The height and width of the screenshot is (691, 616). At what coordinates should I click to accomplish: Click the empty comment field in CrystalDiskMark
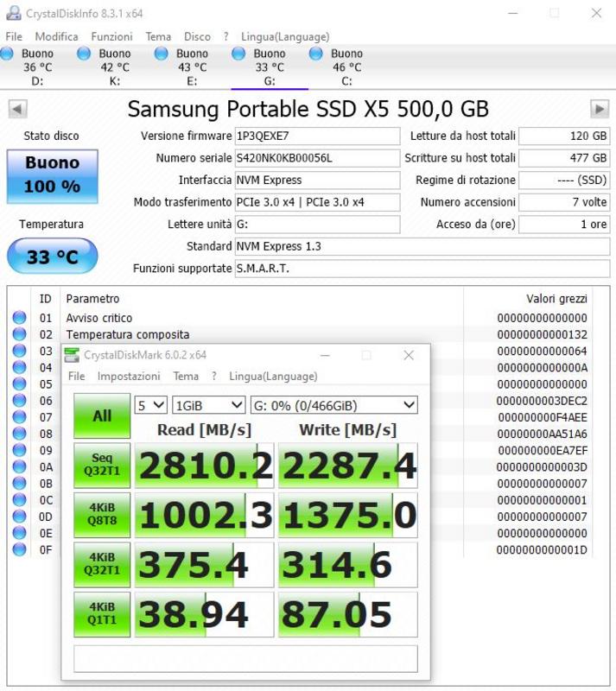click(x=245, y=659)
